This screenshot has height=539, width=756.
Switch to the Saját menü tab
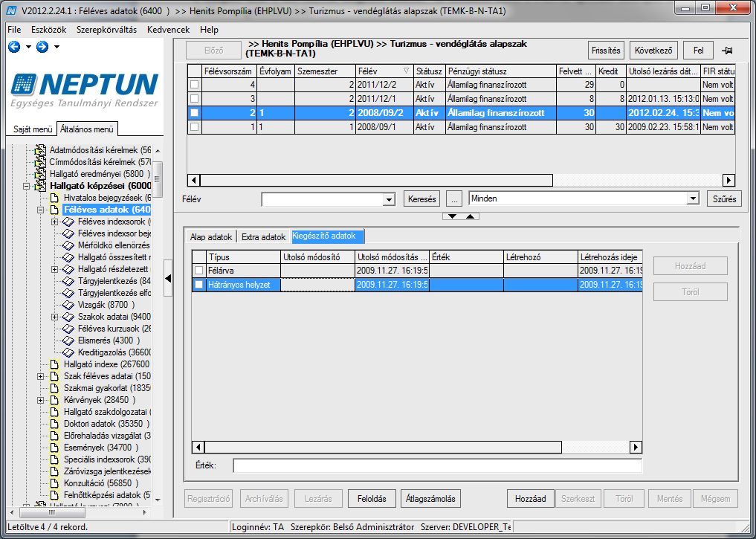click(32, 129)
